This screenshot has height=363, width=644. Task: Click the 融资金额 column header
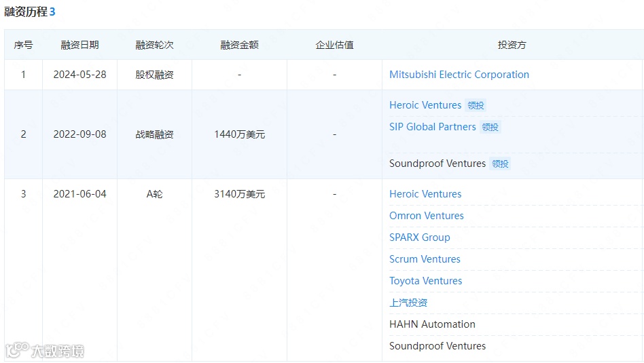(239, 45)
